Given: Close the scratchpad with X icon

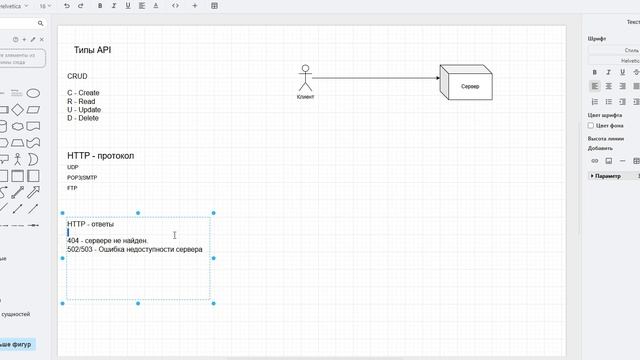Looking at the screenshot, I should 42,40.
